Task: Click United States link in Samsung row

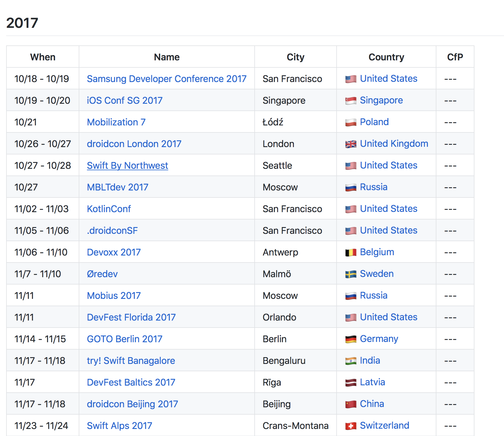Action: click(x=388, y=79)
